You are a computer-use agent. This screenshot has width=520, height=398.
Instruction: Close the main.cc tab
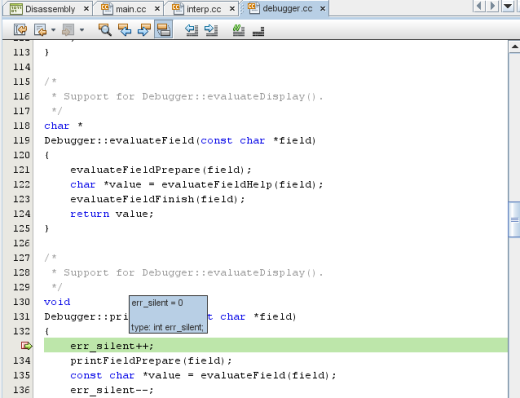[x=157, y=9]
